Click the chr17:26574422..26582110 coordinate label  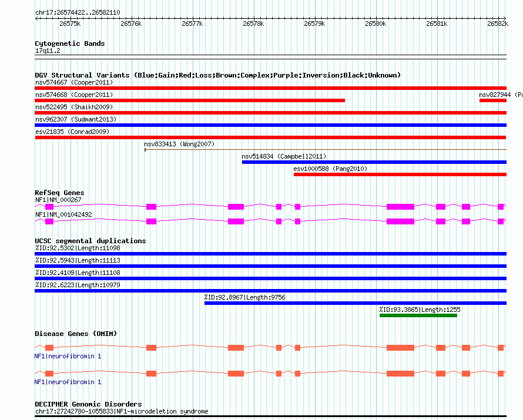(78, 12)
